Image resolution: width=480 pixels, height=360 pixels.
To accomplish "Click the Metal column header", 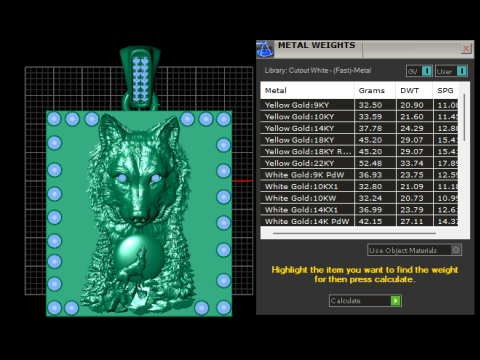I will click(307, 90).
